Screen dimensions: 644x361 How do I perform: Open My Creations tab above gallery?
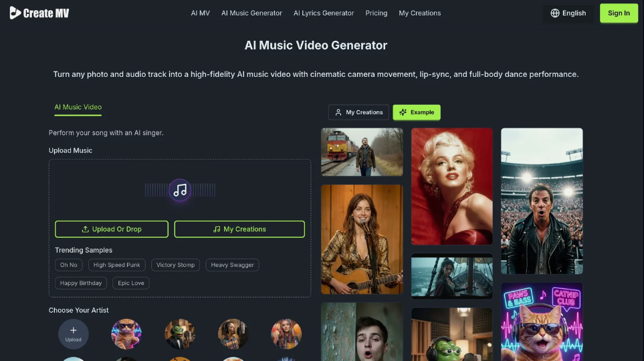[x=358, y=112]
